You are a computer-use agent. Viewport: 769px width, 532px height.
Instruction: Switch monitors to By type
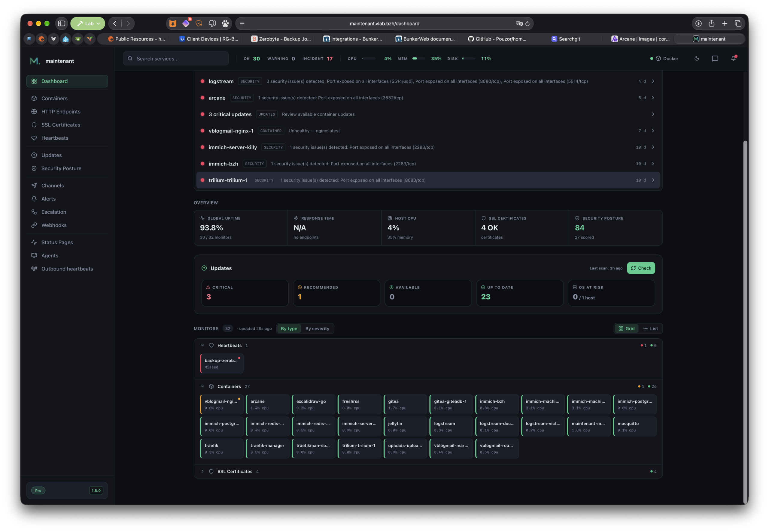pyautogui.click(x=289, y=329)
